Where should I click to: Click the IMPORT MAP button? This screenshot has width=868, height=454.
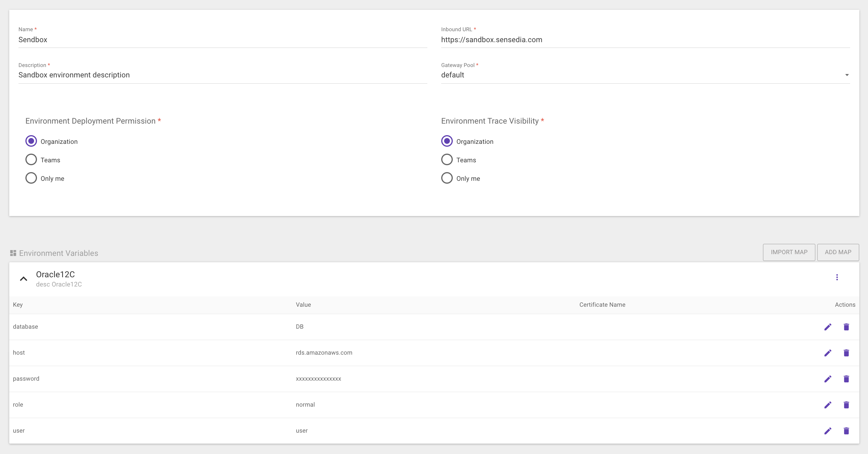click(789, 252)
